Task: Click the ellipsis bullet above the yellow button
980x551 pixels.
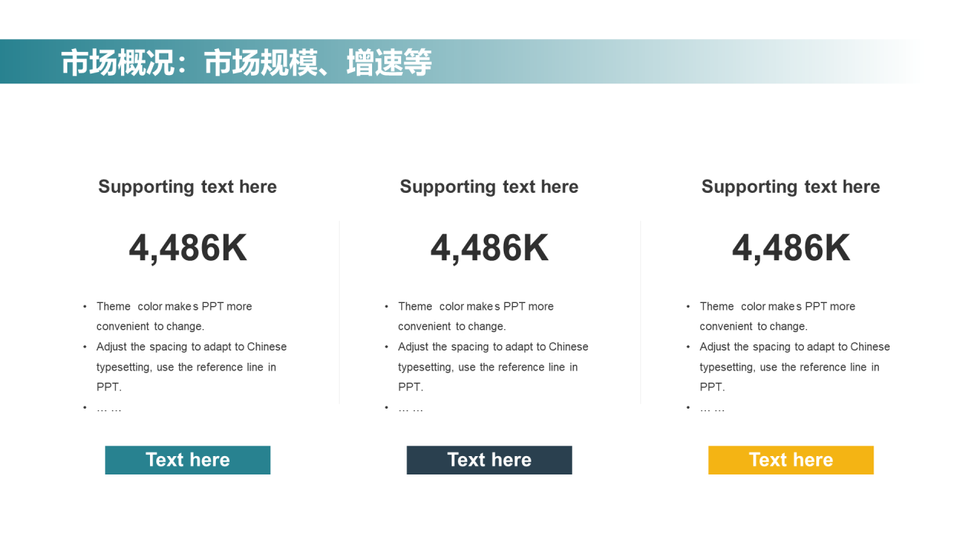Action: point(712,408)
